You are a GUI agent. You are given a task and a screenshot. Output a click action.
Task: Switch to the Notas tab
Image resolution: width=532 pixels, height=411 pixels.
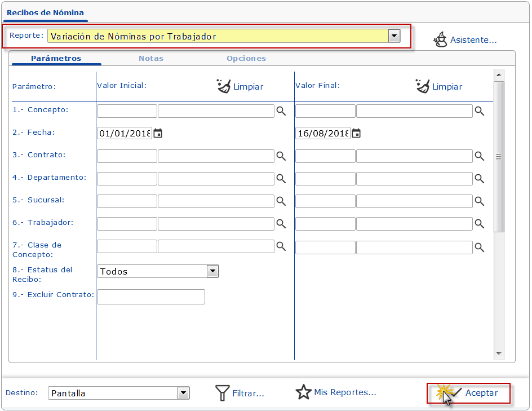pos(151,59)
